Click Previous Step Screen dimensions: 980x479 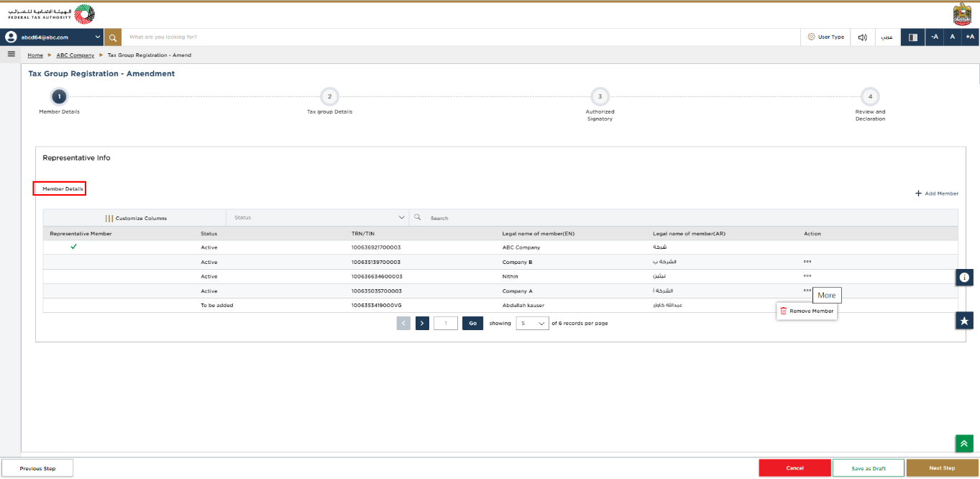coord(37,468)
